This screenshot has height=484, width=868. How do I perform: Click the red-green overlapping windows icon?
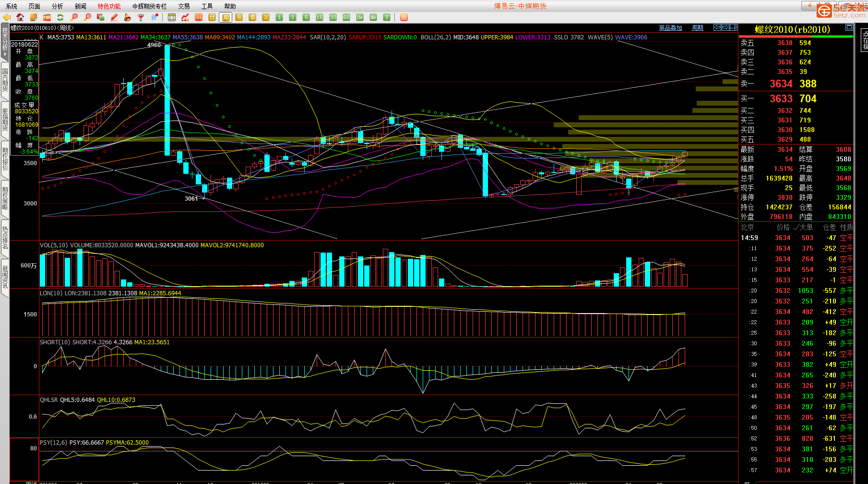pyautogui.click(x=101, y=17)
